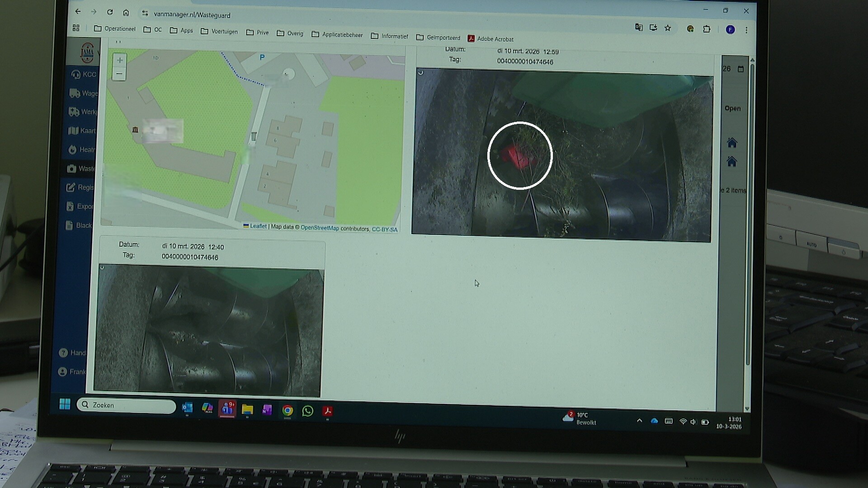Open the Export spreadsheet sidebar item

coord(80,206)
